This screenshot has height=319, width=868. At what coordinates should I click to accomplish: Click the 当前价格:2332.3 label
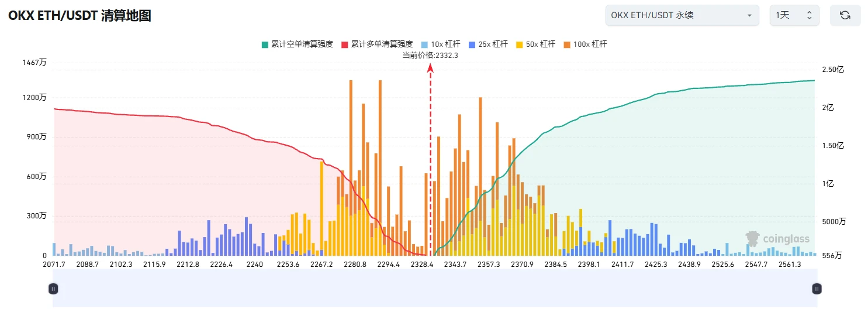pyautogui.click(x=430, y=56)
